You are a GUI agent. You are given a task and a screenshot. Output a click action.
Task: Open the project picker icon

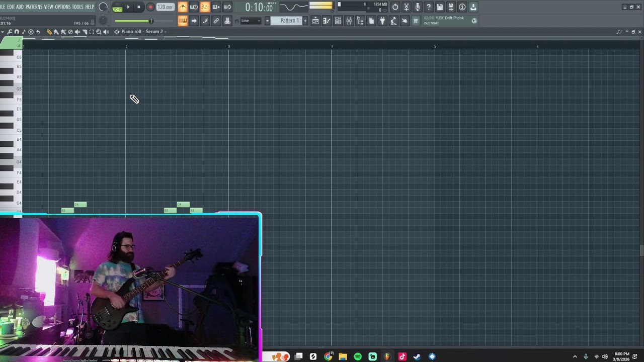pos(371,21)
